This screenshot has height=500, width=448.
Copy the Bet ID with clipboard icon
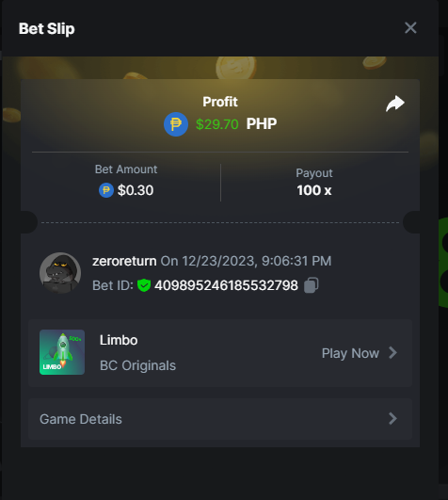pyautogui.click(x=311, y=285)
